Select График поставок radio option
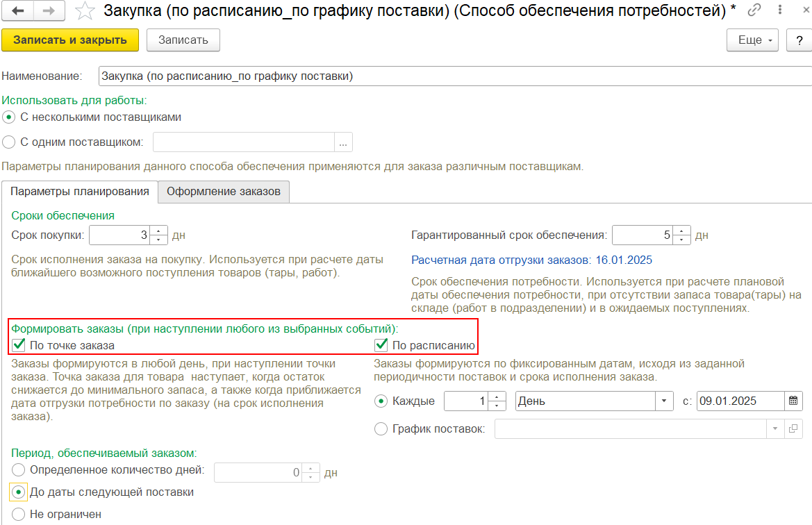812x525 pixels. click(381, 428)
